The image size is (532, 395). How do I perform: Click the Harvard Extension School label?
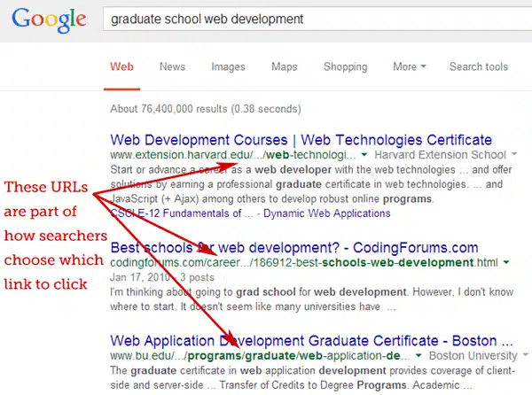click(x=431, y=156)
